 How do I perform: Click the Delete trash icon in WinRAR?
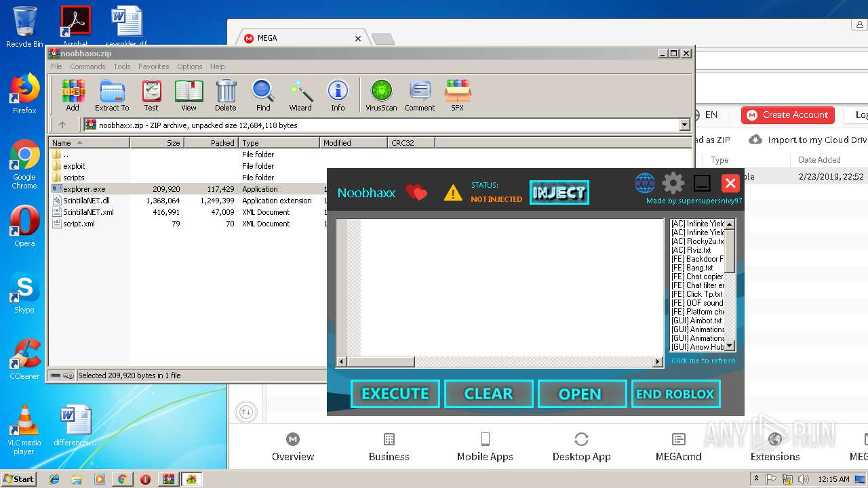226,95
